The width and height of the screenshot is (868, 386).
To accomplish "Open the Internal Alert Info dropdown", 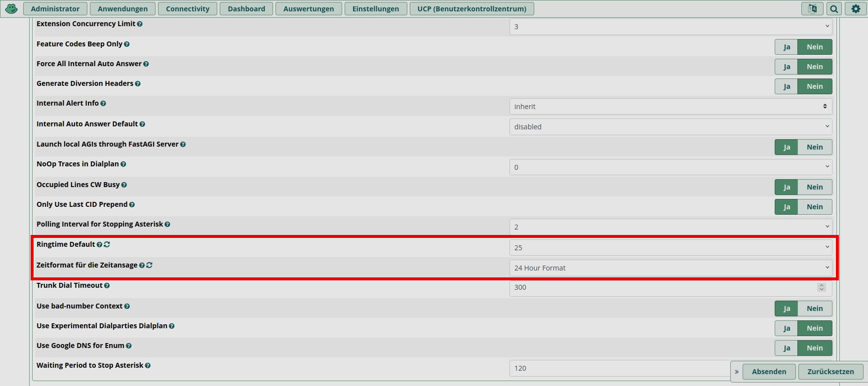I will (x=670, y=107).
